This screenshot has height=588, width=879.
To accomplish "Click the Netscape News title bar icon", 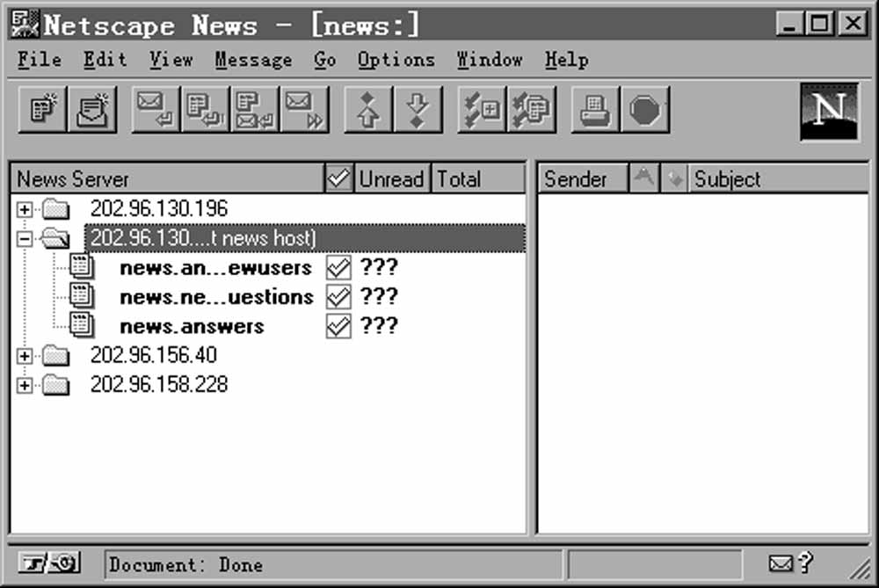I will [25, 24].
